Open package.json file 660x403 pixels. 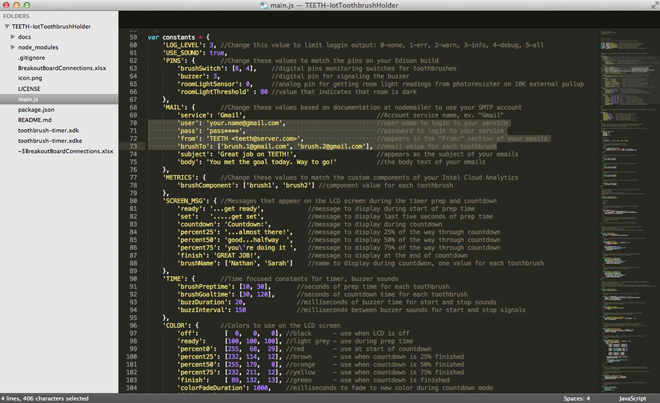pyautogui.click(x=36, y=109)
